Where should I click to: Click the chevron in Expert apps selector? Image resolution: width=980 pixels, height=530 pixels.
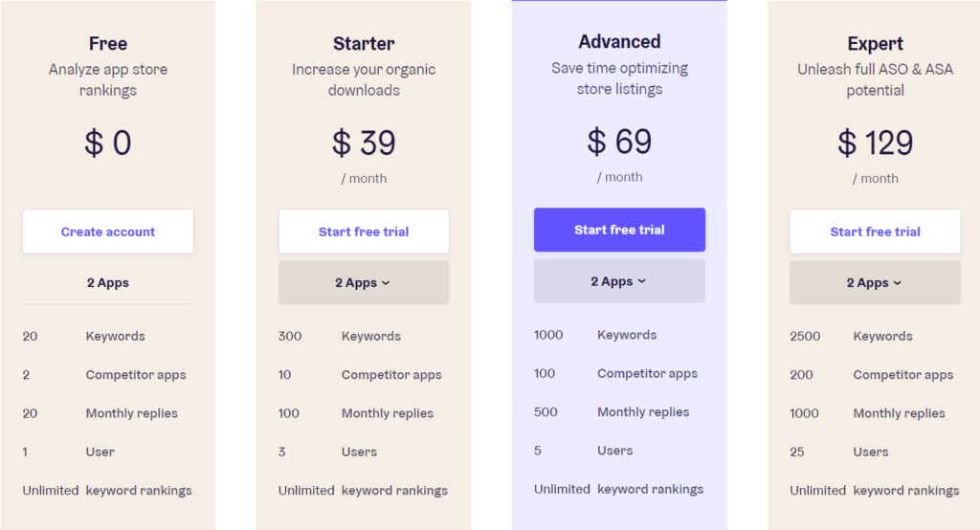pos(898,283)
